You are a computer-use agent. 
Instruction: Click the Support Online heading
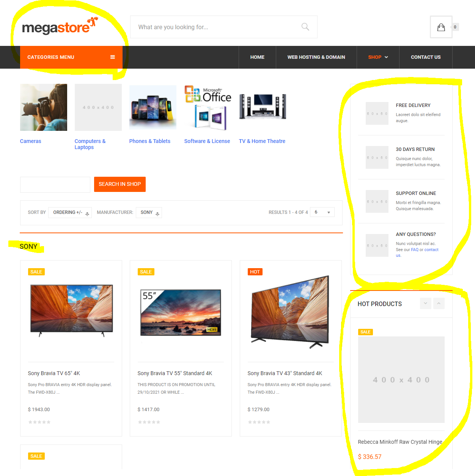[x=416, y=193]
